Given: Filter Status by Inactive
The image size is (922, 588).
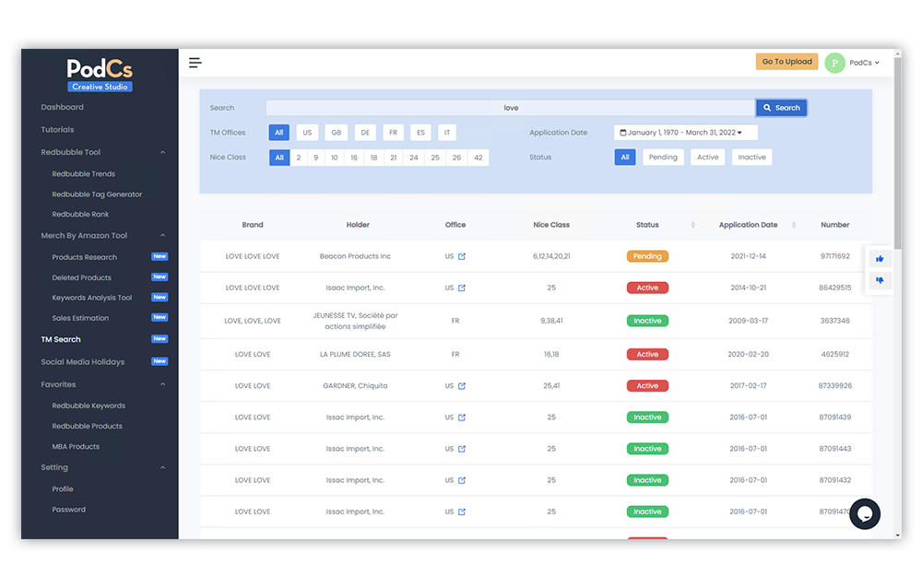Looking at the screenshot, I should pos(751,157).
